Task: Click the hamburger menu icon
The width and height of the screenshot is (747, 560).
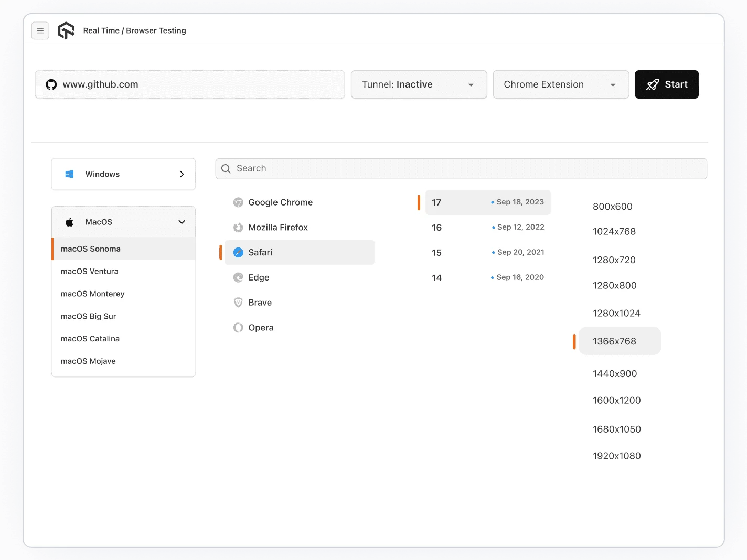Action: coord(40,31)
